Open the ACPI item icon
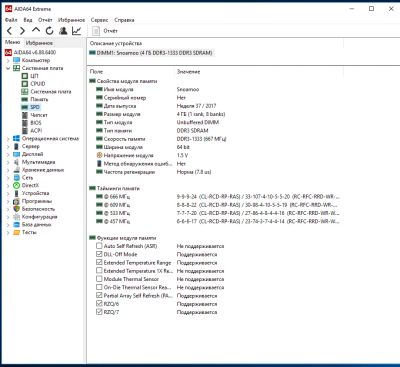Image resolution: width=400 pixels, height=367 pixels. 25,131
